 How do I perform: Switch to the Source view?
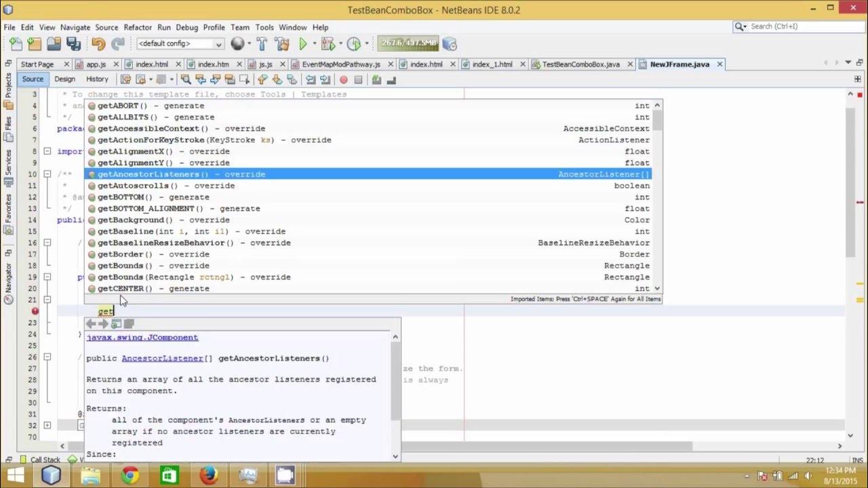click(x=33, y=79)
